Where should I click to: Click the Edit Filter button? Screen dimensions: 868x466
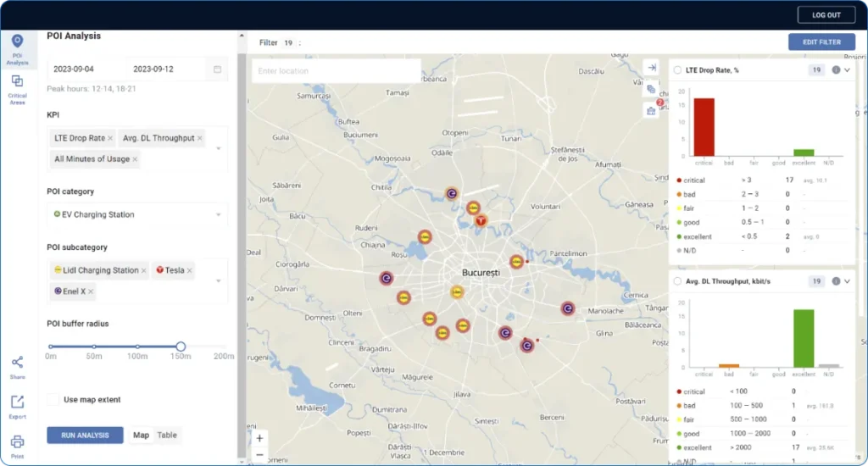821,42
